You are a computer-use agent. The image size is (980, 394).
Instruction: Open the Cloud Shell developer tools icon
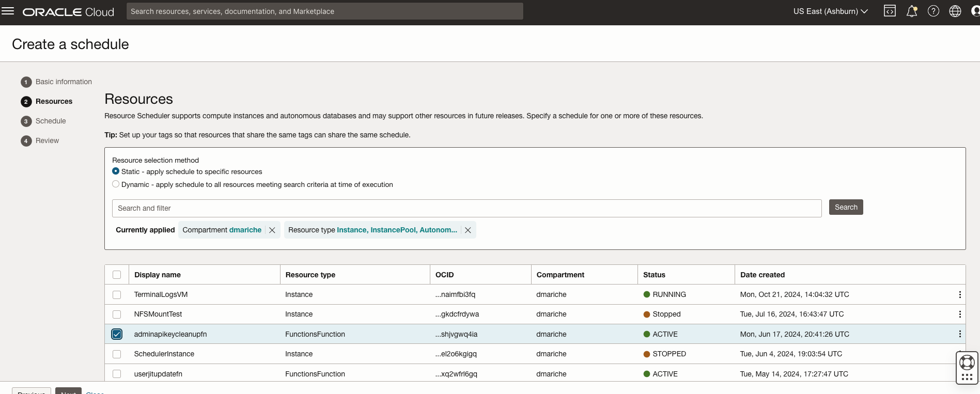click(x=890, y=11)
